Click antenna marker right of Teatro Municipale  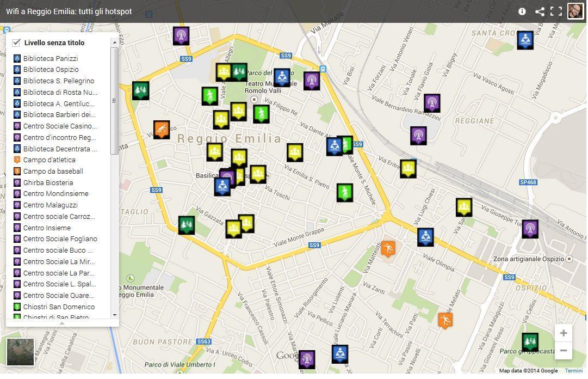312,81
